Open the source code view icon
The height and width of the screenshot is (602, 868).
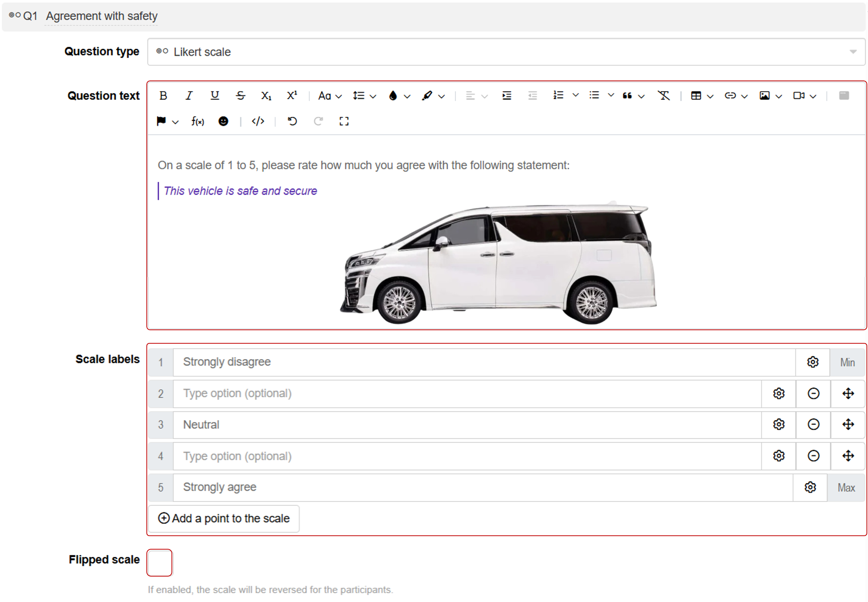pos(258,121)
